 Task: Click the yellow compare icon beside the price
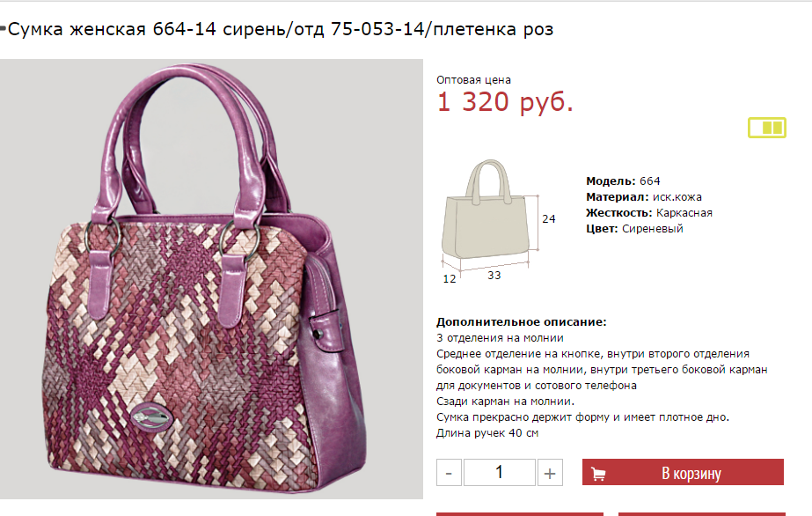(767, 128)
